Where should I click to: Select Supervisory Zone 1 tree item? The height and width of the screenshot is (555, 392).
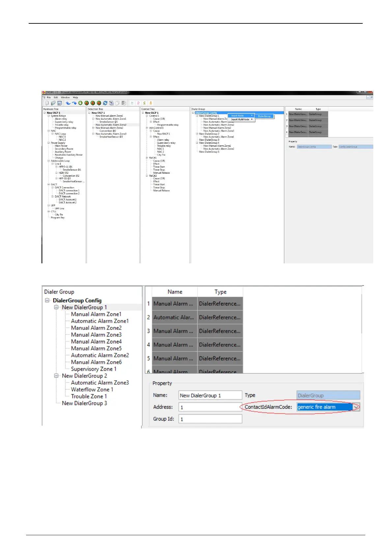click(x=94, y=369)
